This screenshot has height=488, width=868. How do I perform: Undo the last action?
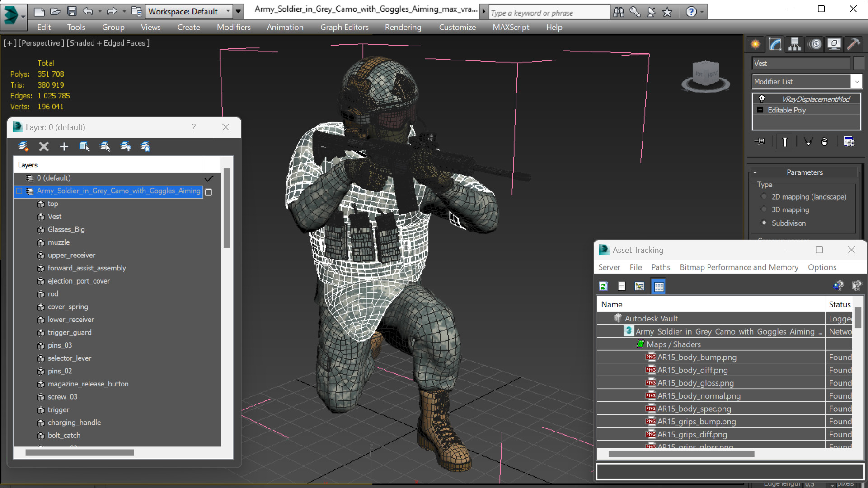point(88,11)
